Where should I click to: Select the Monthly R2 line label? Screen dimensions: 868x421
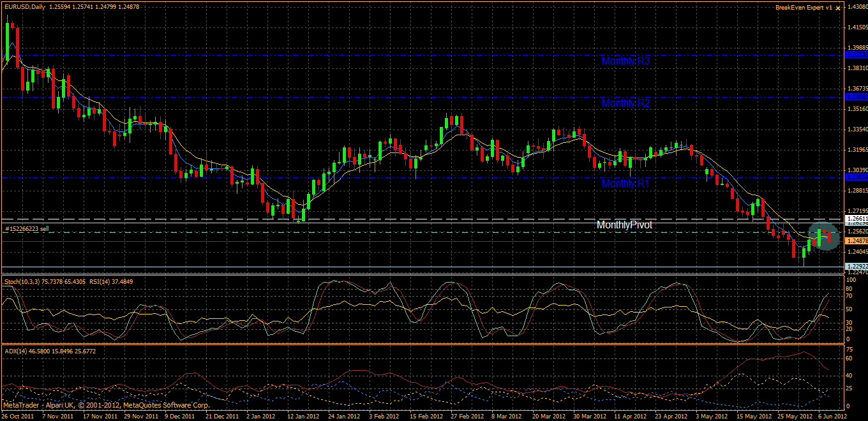coord(625,103)
